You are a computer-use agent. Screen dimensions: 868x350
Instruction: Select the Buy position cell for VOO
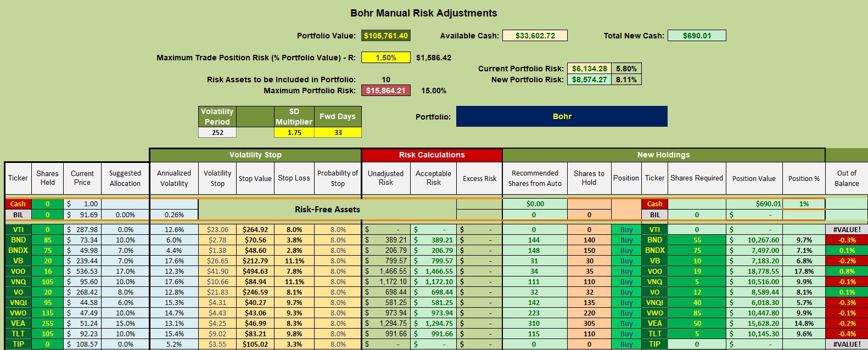coord(626,271)
